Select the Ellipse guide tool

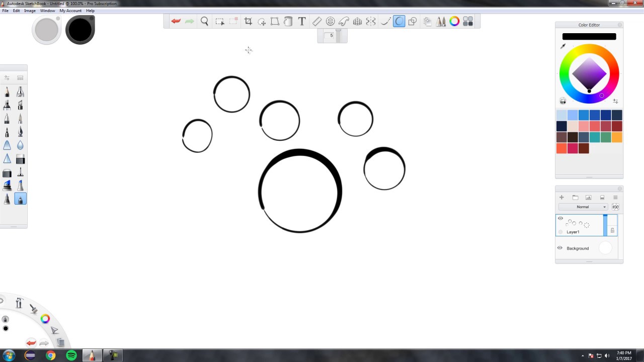pos(330,21)
